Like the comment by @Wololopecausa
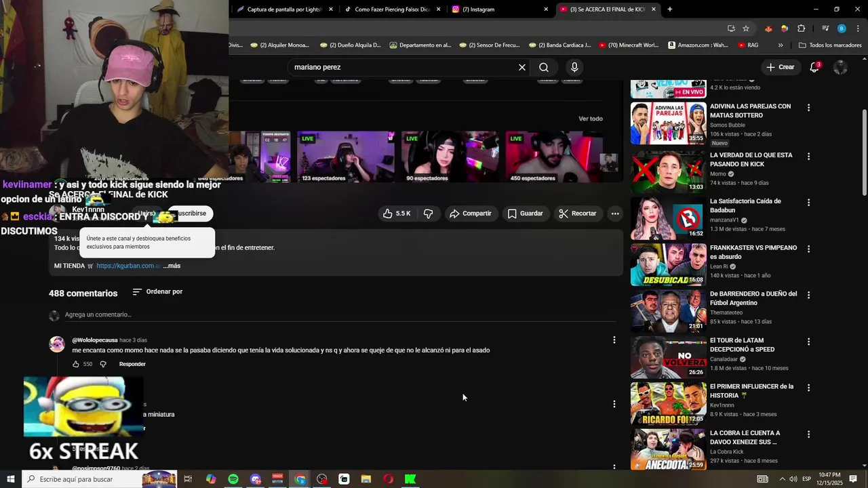Viewport: 868px width, 488px height. pyautogui.click(x=76, y=364)
